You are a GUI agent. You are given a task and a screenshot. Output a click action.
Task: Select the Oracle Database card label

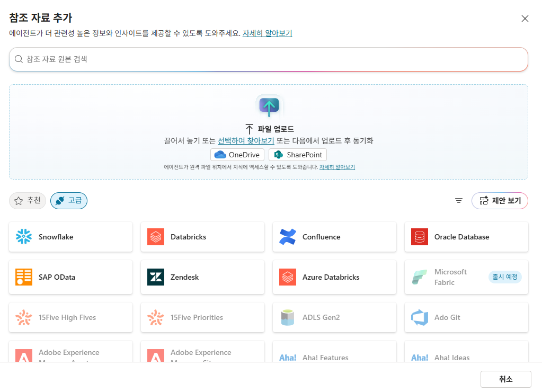coord(462,237)
